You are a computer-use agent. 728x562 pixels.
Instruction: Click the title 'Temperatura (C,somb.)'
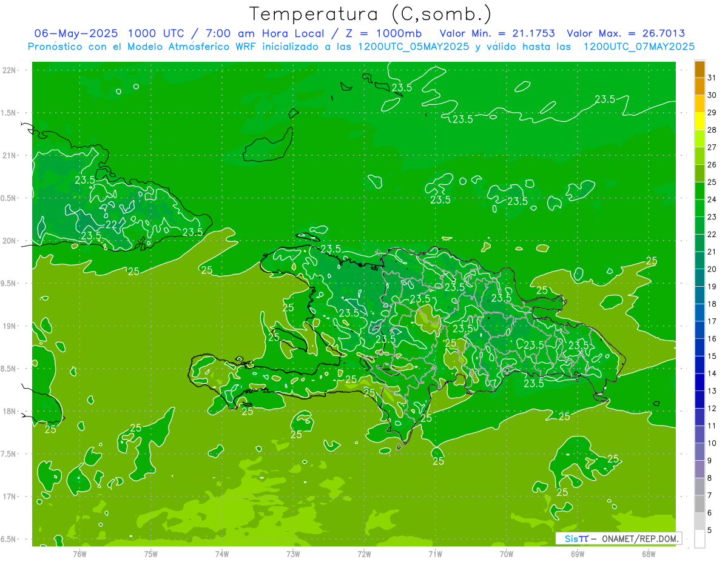pos(371,14)
